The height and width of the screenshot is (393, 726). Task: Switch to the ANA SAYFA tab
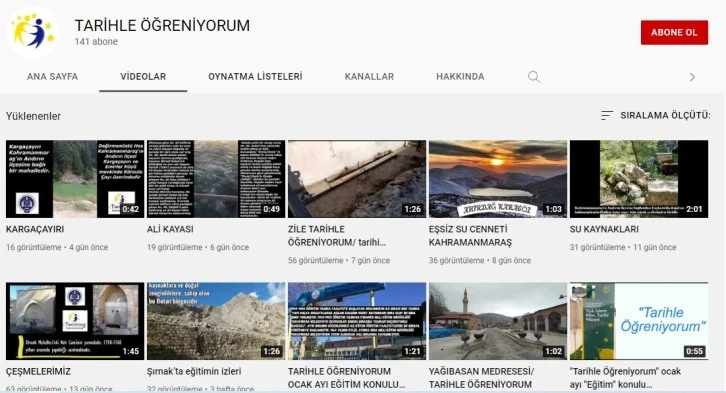point(52,76)
